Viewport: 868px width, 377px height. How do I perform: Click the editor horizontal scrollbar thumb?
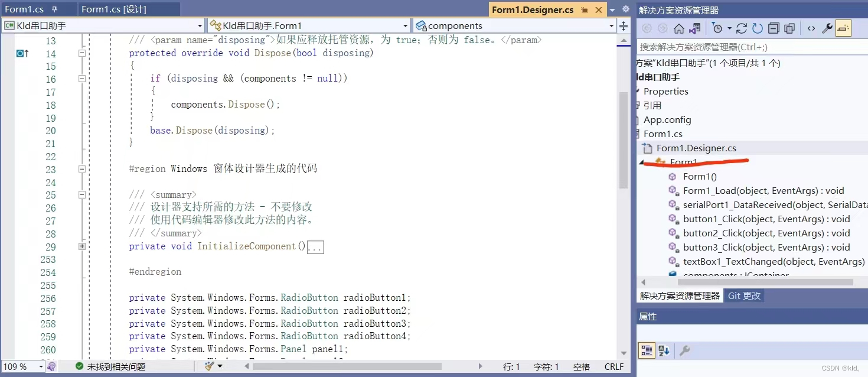click(347, 366)
